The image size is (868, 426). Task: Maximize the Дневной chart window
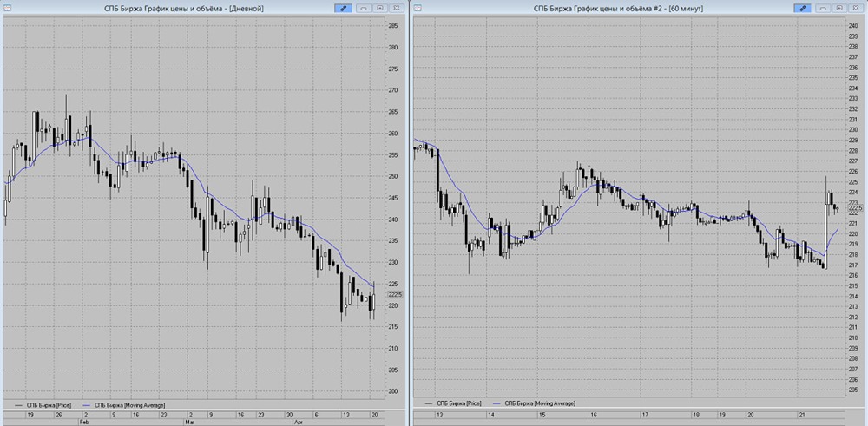tap(380, 9)
